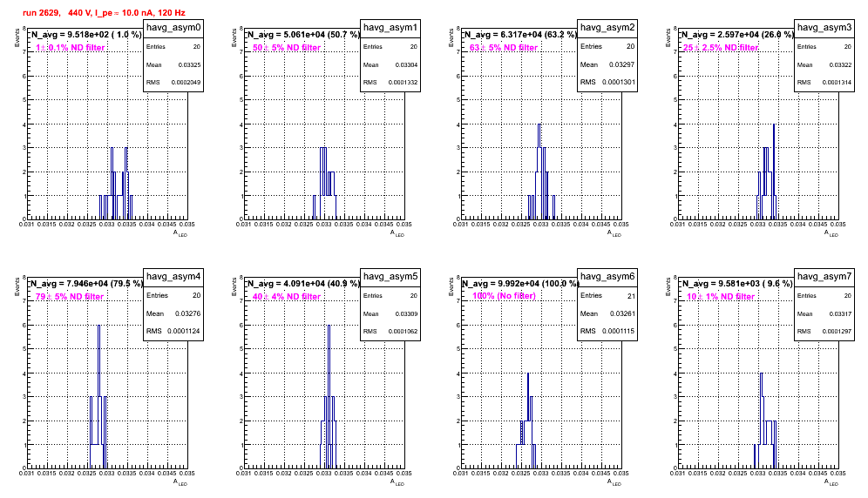Click the N_avg = 9.581e+03 label
The height and width of the screenshot is (498, 868).
click(736, 283)
